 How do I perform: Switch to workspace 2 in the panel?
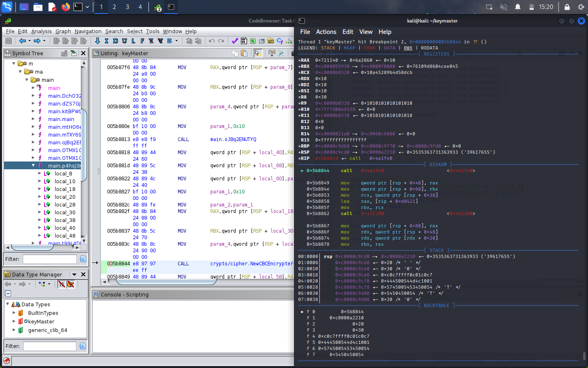114,7
